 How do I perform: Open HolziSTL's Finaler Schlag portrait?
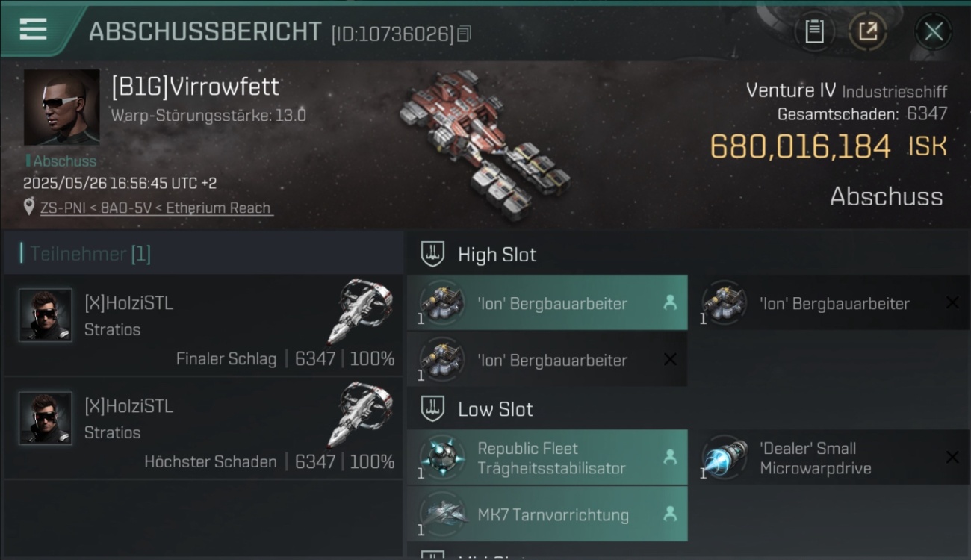[x=46, y=315]
